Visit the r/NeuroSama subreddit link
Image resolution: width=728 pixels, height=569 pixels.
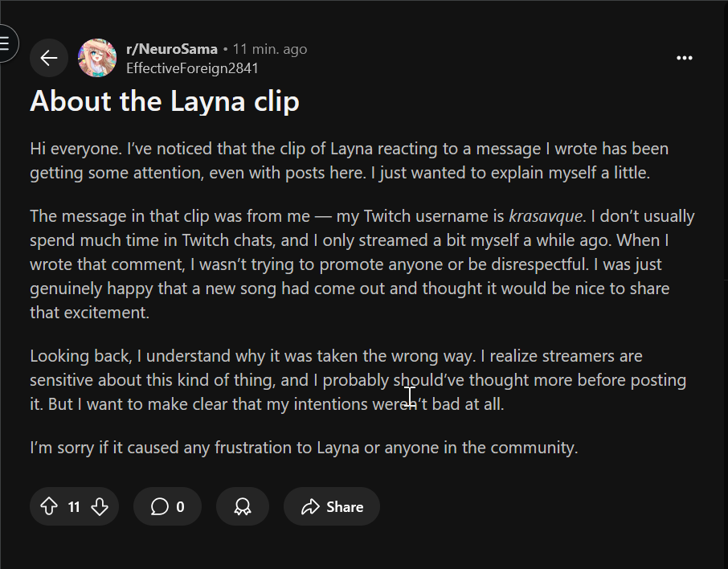click(x=172, y=49)
